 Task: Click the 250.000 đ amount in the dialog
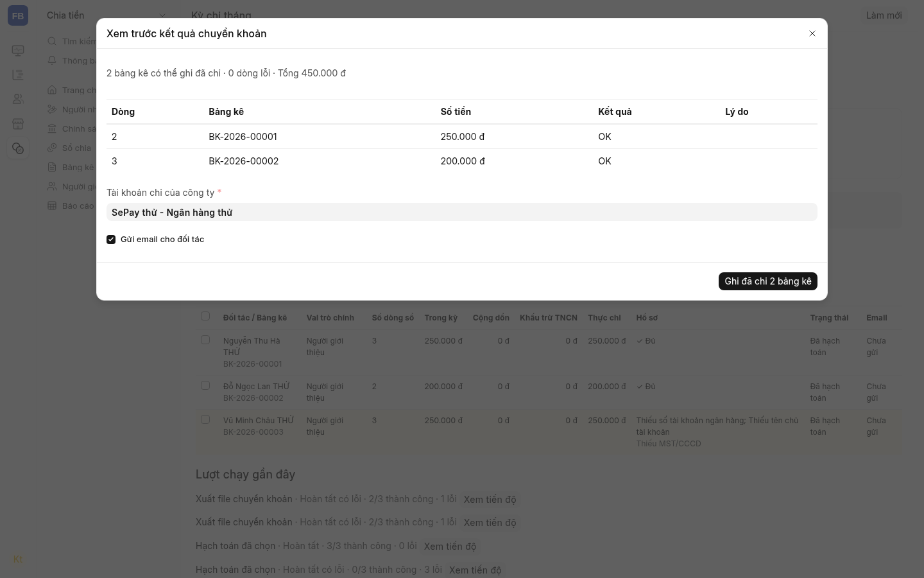pyautogui.click(x=463, y=137)
